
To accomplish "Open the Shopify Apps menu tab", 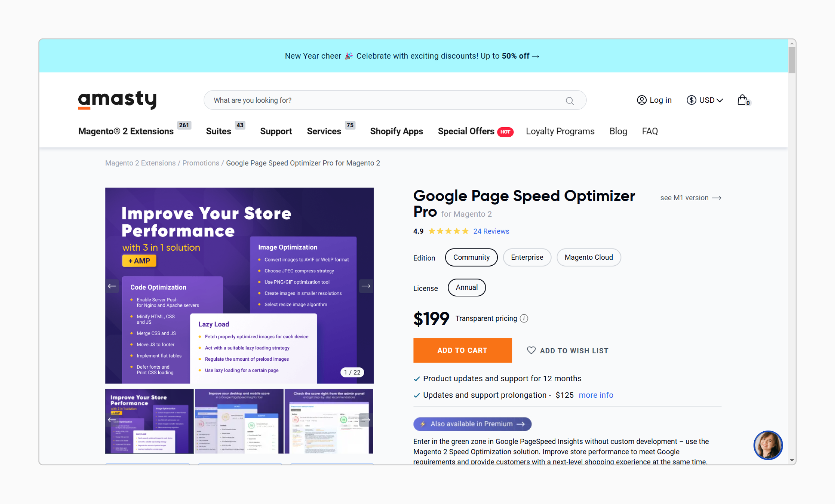I will (x=397, y=131).
